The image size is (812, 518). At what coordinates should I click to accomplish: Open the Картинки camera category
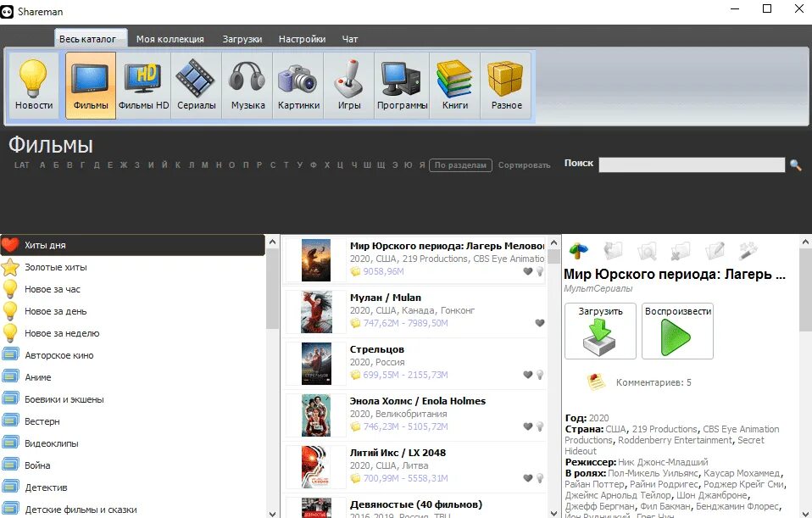[x=298, y=86]
